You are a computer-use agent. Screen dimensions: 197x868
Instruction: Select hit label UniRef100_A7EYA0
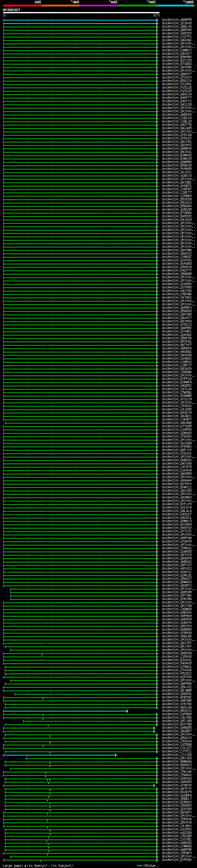pyautogui.click(x=177, y=704)
